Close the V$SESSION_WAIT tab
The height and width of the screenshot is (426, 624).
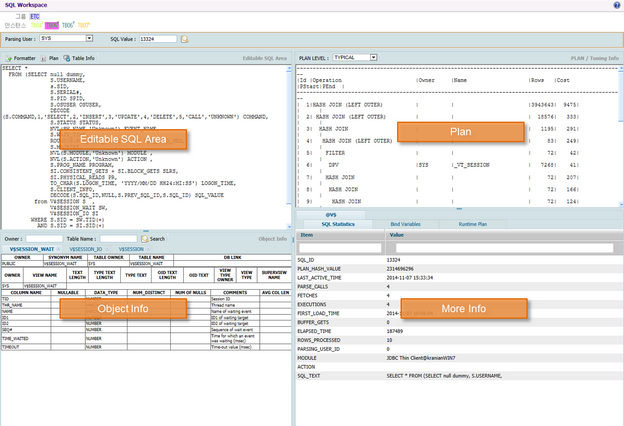click(59, 249)
